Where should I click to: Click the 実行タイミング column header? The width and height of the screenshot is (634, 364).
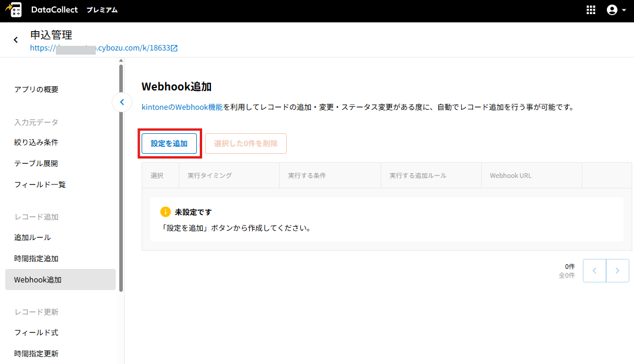210,176
